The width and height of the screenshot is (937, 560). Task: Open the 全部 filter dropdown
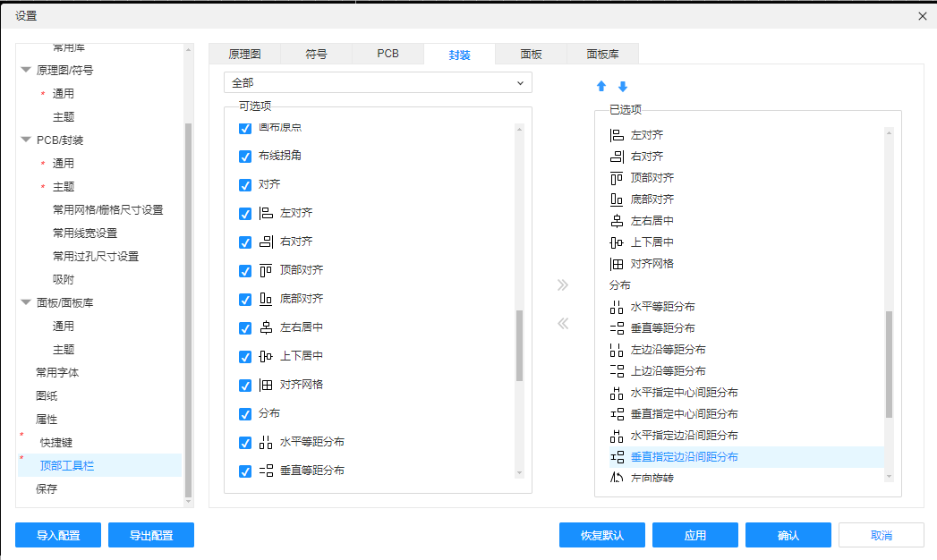pyautogui.click(x=378, y=83)
